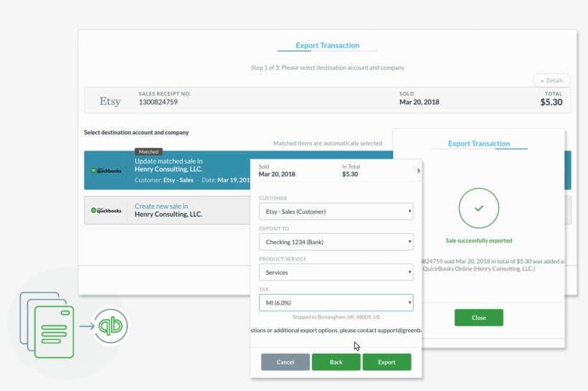Click the Cancel button
588x391 pixels.
285,362
